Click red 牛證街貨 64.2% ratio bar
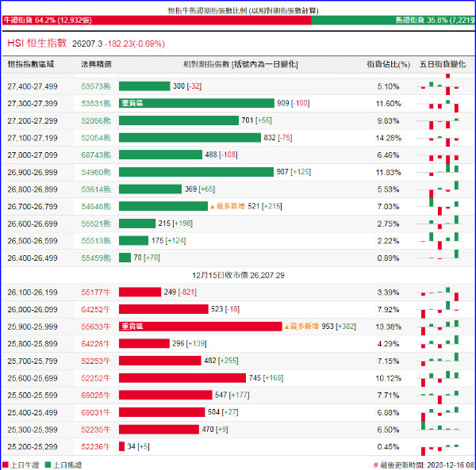Screen dimensions: 476x470 pyautogui.click(x=156, y=21)
